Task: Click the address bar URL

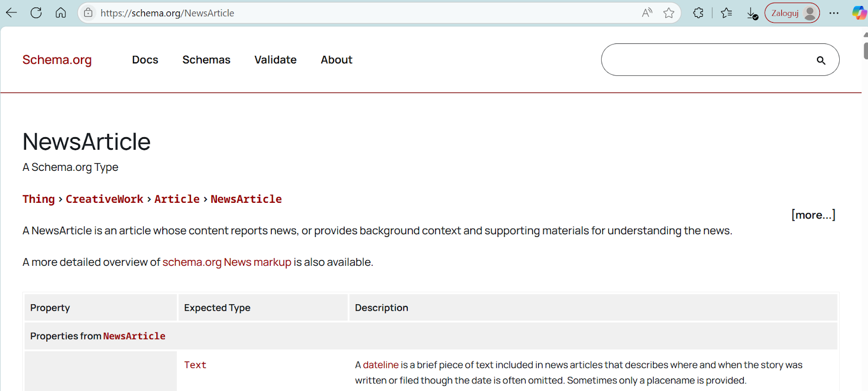Action: [x=167, y=13]
